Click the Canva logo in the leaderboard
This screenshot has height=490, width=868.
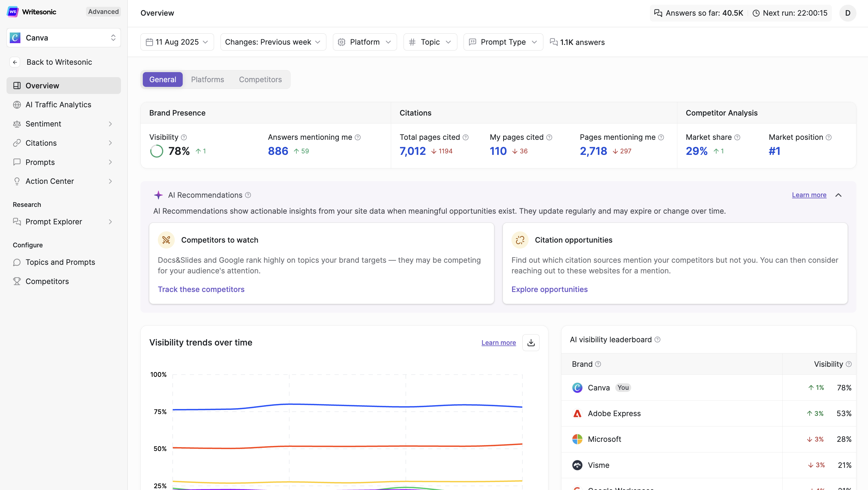(577, 388)
